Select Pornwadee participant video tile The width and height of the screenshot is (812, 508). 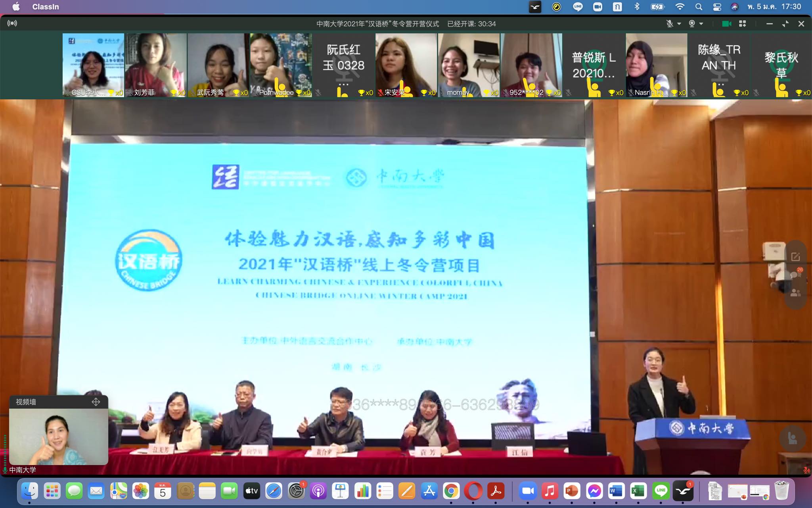[x=281, y=65]
